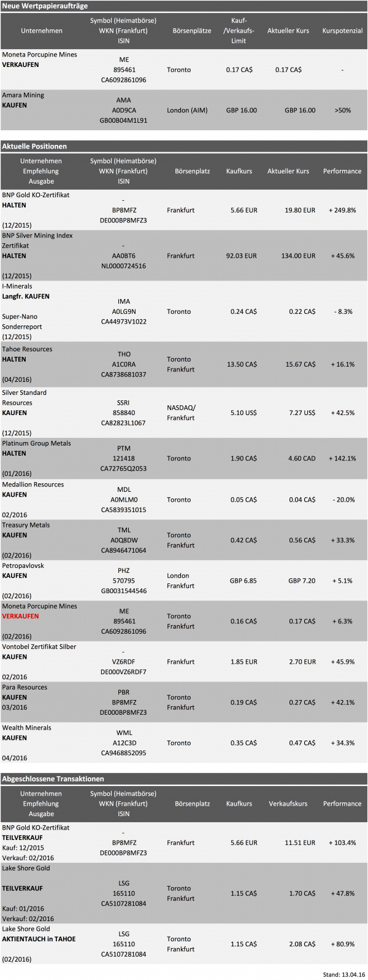This screenshot has height=980, width=368.
Task: Select the + 249.8% performance value
Action: click(x=342, y=210)
